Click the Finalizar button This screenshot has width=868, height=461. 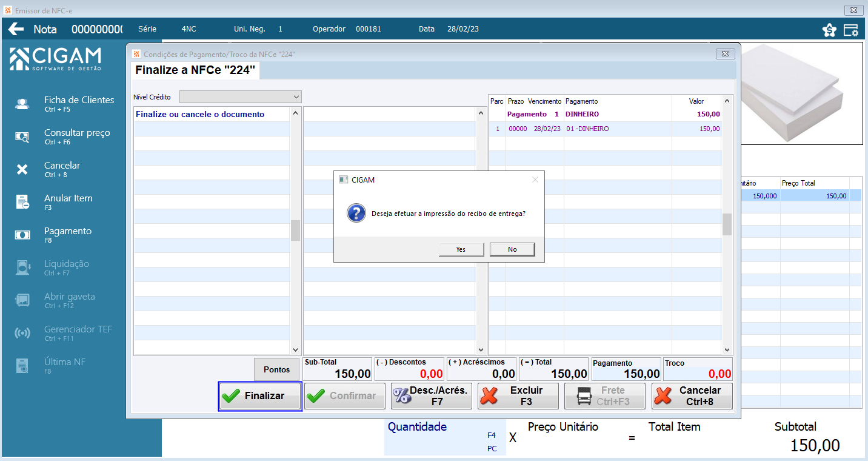coord(260,396)
